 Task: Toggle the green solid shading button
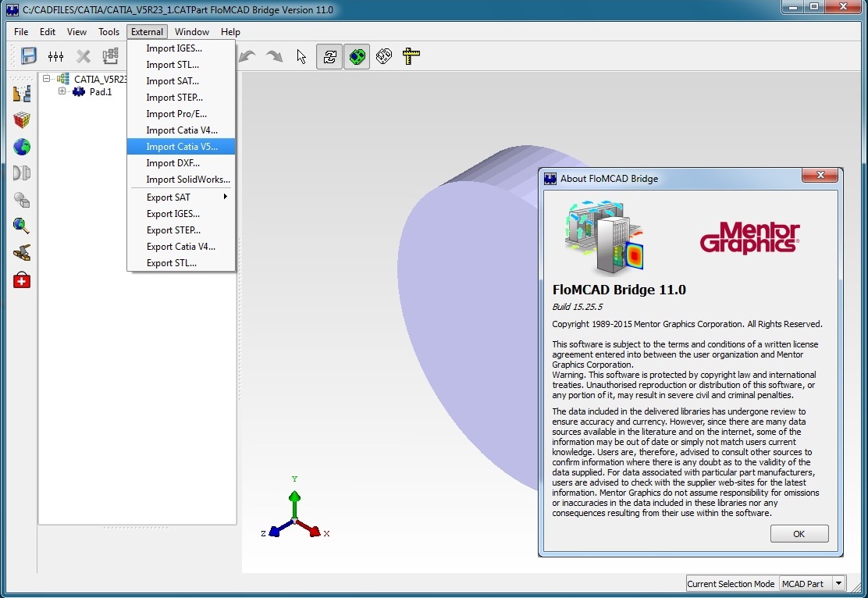[357, 56]
